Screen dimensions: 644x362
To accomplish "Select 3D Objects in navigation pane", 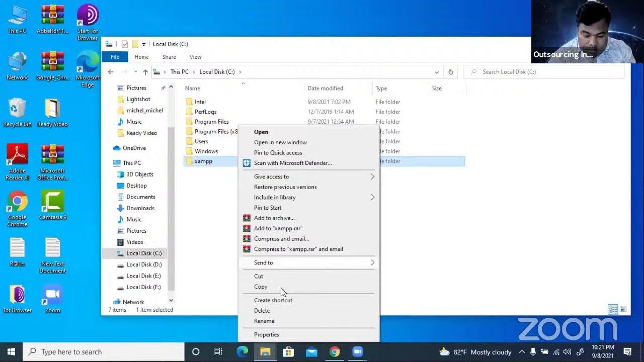I will (135, 174).
